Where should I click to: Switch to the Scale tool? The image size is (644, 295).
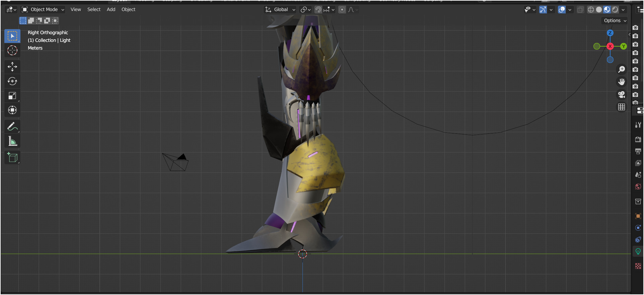(12, 96)
